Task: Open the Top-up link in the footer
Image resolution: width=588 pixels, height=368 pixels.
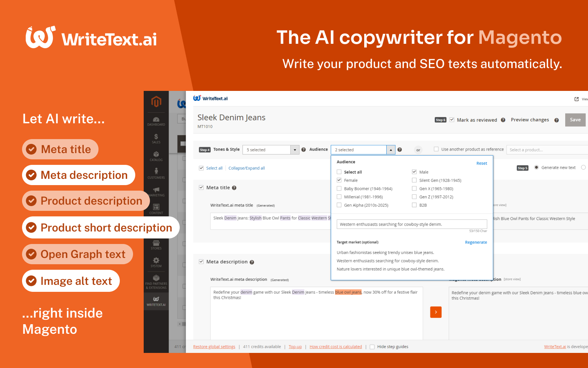Action: [x=295, y=346]
